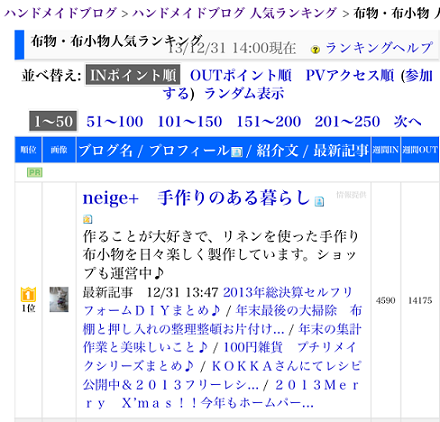This screenshot has width=440, height=422.
Task: Open article 2013 Merry X'mas
Action: click(x=221, y=394)
